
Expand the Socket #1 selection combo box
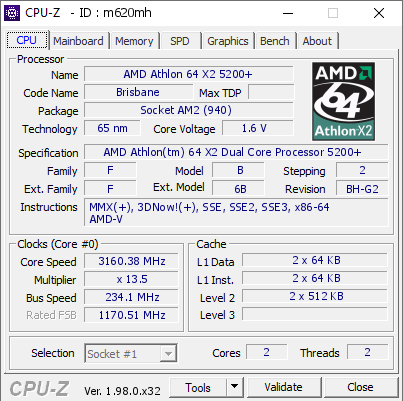(x=131, y=353)
